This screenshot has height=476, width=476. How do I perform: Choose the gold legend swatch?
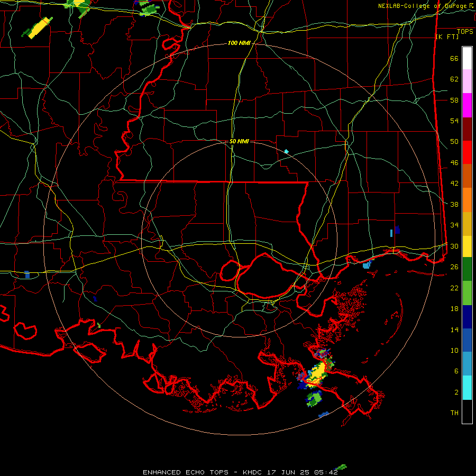(x=467, y=224)
